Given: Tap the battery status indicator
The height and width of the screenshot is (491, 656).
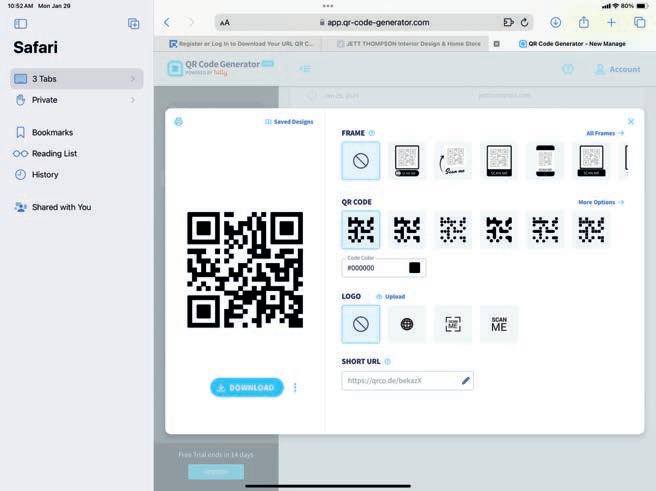Looking at the screenshot, I should [x=642, y=6].
